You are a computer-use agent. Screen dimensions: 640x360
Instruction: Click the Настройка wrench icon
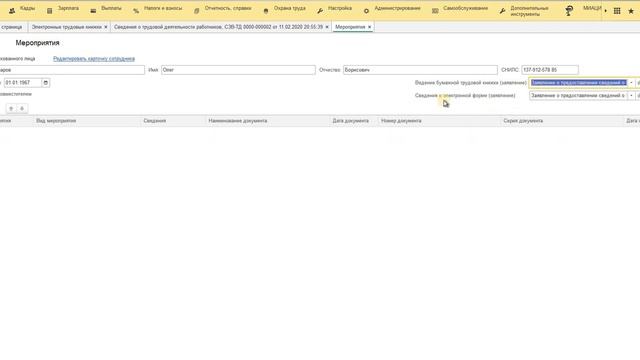(320, 11)
